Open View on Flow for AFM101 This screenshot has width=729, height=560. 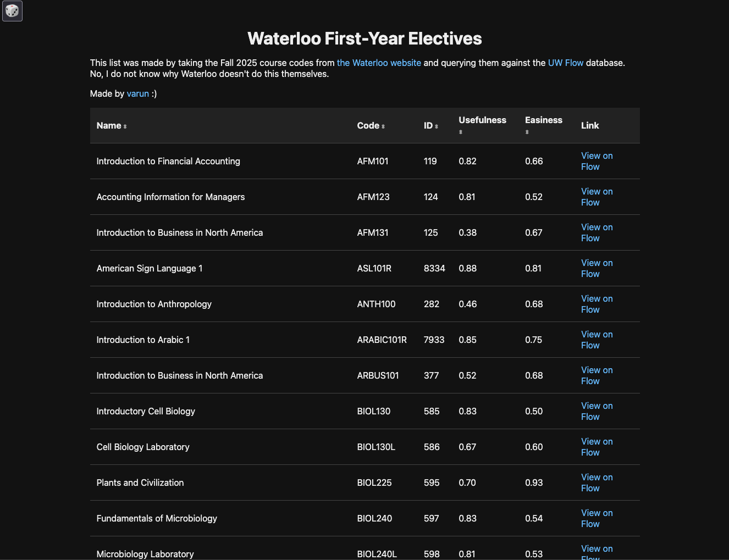pos(597,161)
